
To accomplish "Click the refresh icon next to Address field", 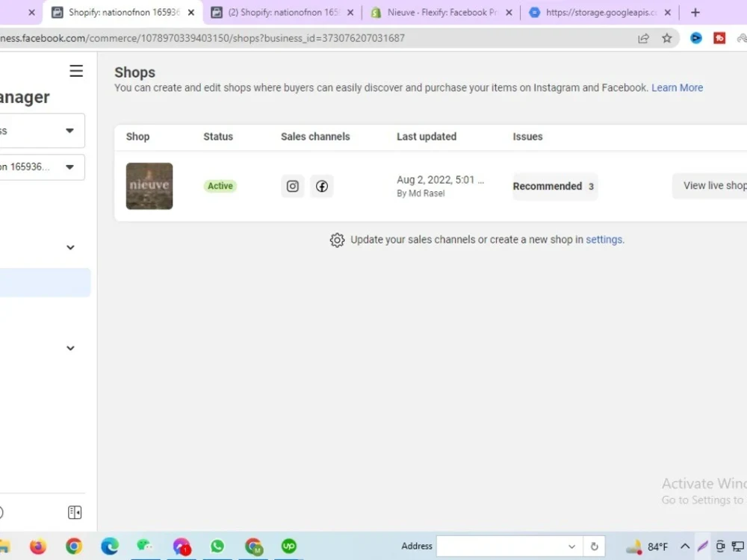I will [x=594, y=547].
